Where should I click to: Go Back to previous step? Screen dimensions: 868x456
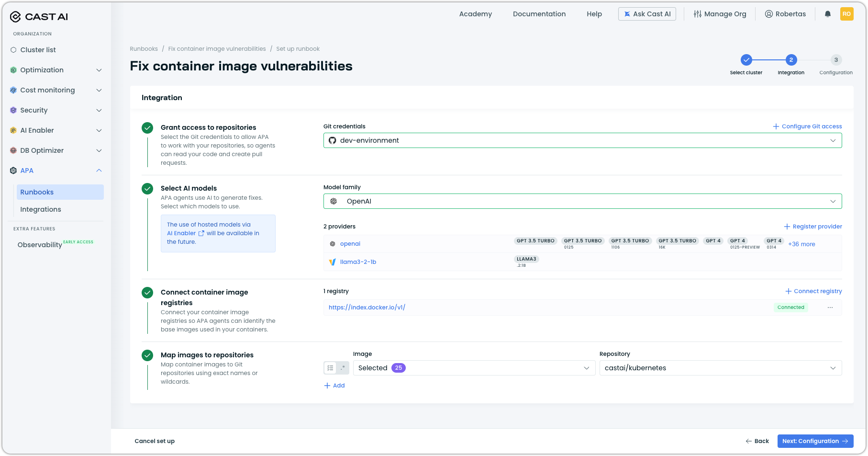pos(757,441)
